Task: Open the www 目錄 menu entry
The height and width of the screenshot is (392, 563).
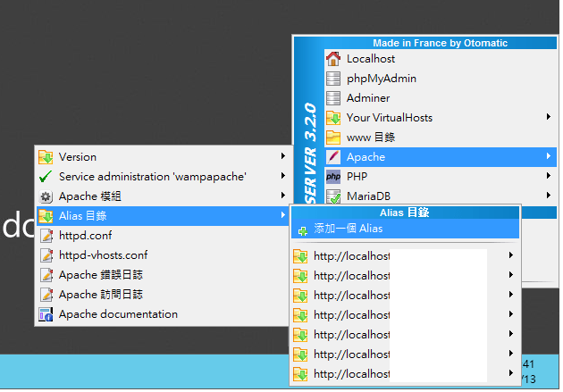Action: coord(371,138)
